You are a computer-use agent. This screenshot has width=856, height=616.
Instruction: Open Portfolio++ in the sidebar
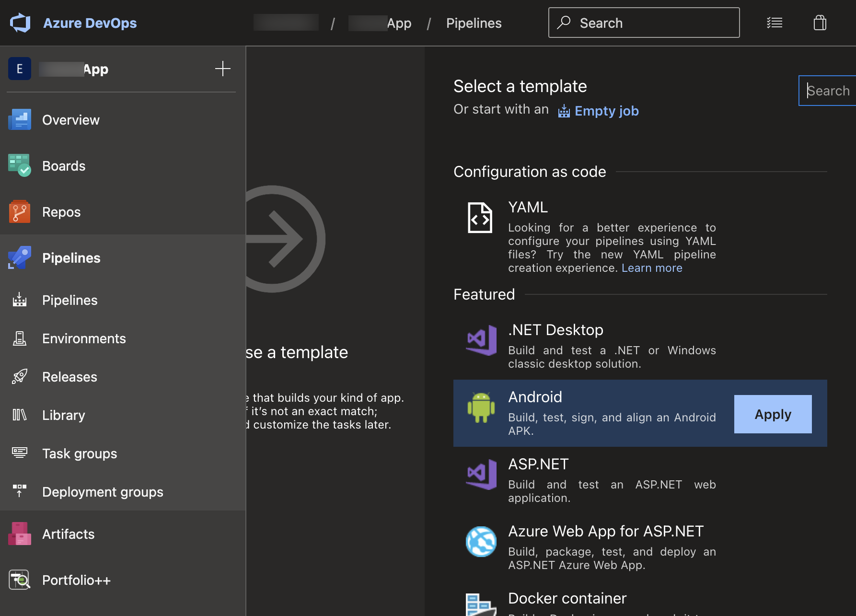76,580
